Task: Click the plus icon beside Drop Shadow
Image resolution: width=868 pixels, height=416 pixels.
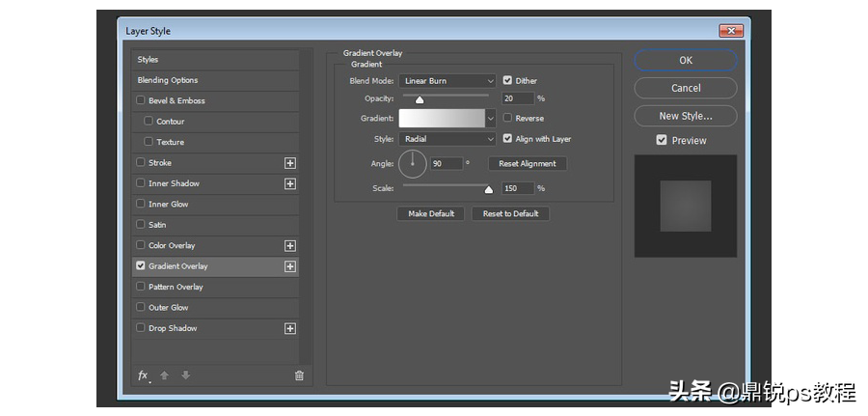Action: pyautogui.click(x=290, y=328)
